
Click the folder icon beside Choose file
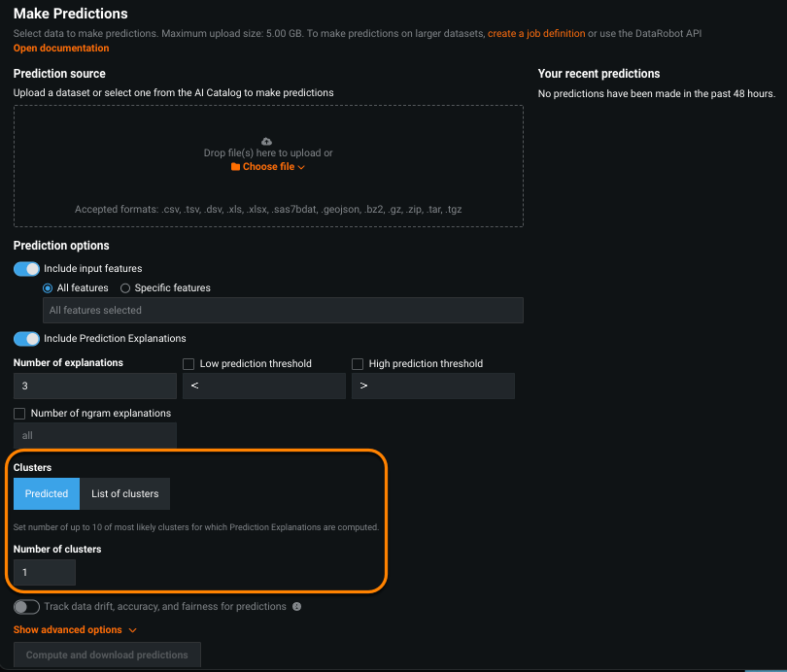[235, 167]
